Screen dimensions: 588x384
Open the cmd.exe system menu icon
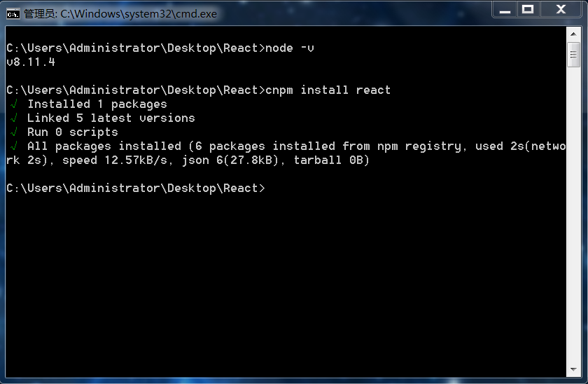tap(13, 14)
